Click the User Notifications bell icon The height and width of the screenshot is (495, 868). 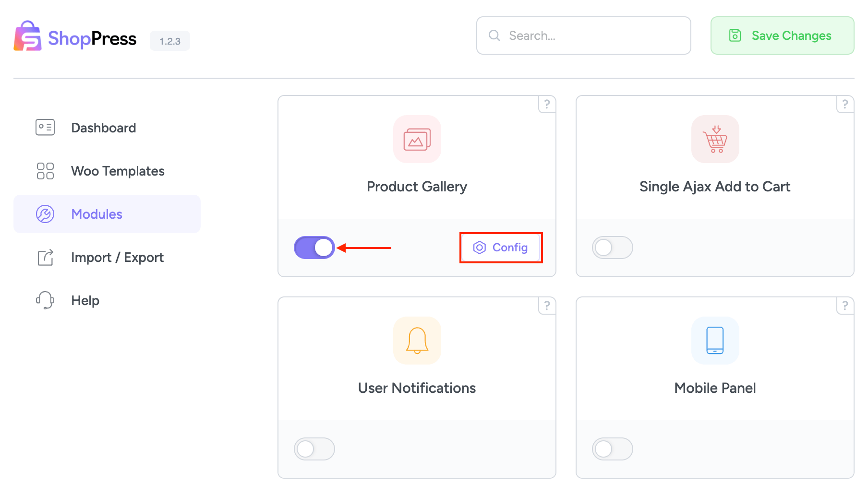(417, 341)
